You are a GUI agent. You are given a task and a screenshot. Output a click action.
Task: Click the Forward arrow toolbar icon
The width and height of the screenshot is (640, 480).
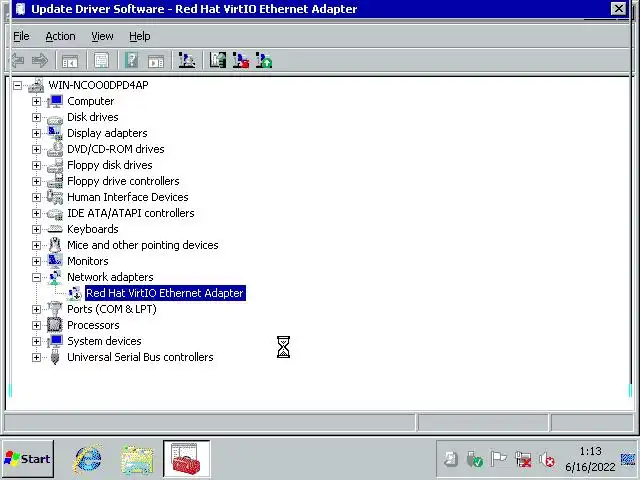(40, 61)
